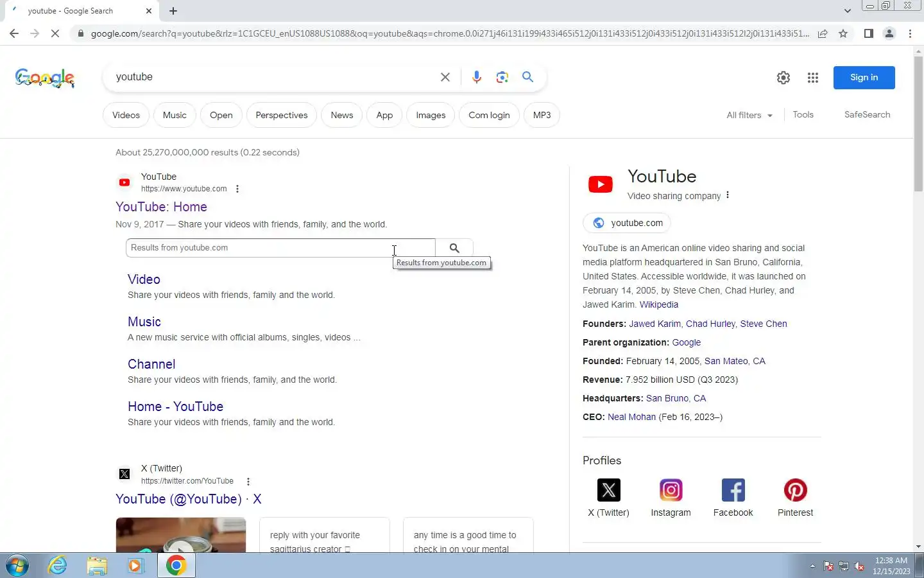This screenshot has height=578, width=924.
Task: Click the site lock icon in address bar
Action: point(81,33)
